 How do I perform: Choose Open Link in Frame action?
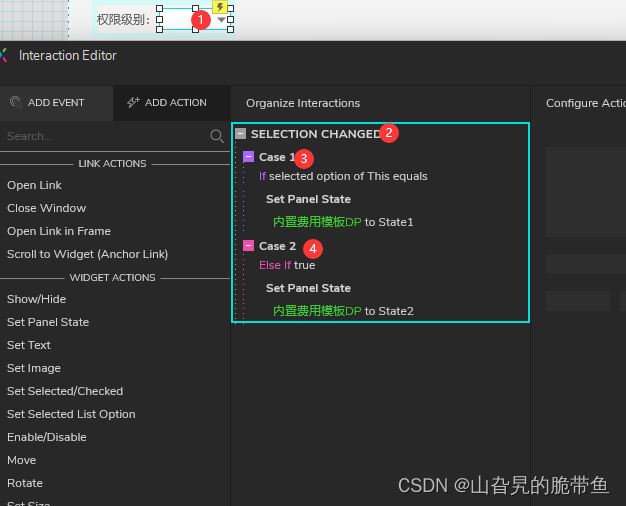[x=59, y=231]
